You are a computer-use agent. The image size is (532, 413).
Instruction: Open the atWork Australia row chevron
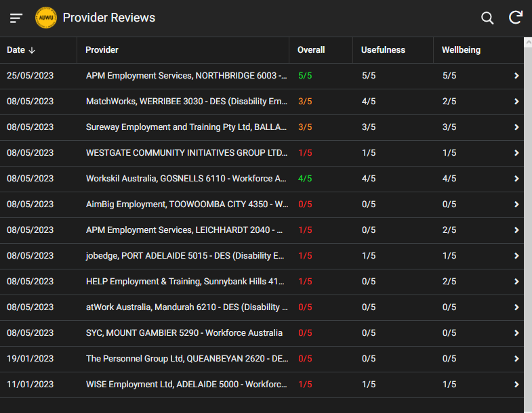(x=516, y=307)
